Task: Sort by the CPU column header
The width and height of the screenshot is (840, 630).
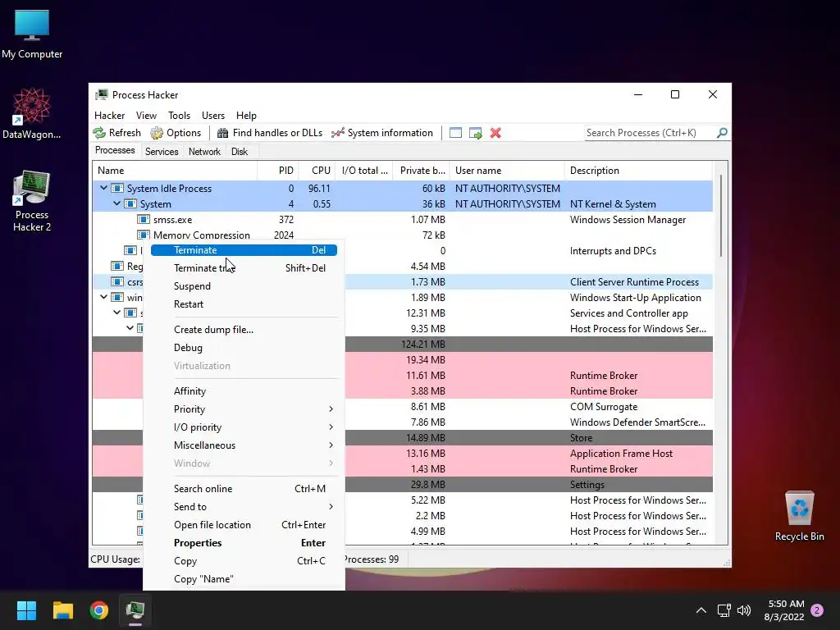Action: tap(317, 171)
